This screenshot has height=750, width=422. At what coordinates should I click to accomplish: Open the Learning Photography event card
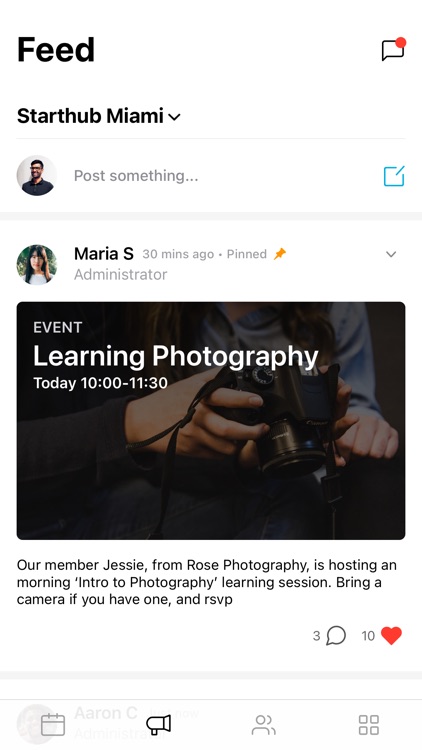[211, 420]
